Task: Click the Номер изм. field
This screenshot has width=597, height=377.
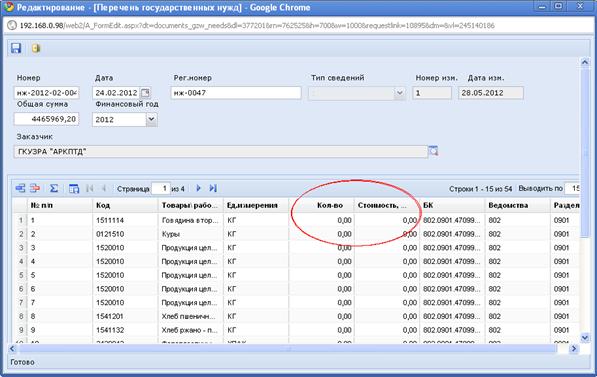Action: tap(432, 93)
